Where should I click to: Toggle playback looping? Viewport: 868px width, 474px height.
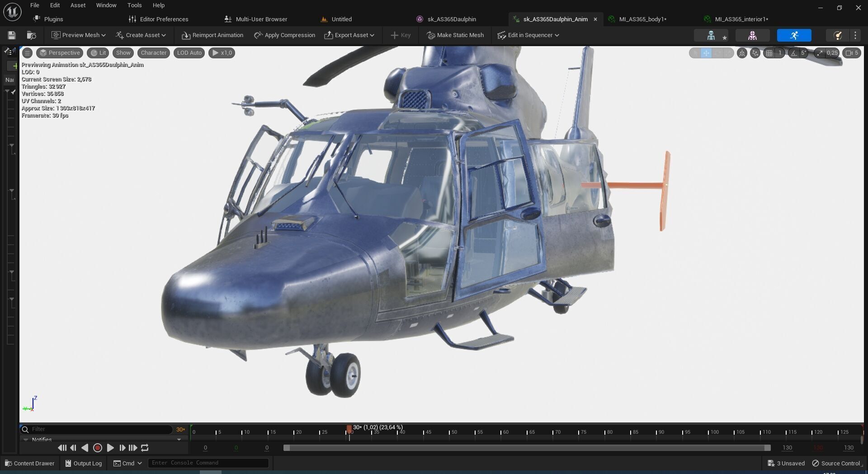pyautogui.click(x=145, y=448)
